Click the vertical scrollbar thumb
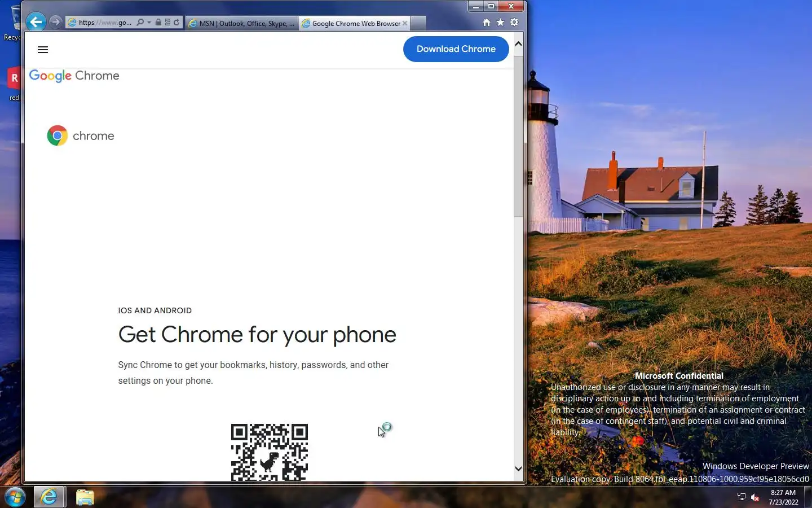Screen dimensions: 812x508 click(518, 136)
